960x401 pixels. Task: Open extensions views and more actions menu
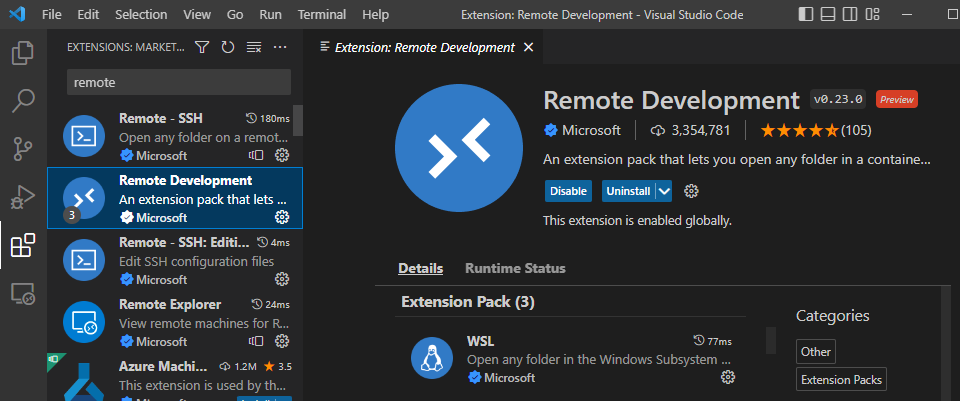(280, 47)
